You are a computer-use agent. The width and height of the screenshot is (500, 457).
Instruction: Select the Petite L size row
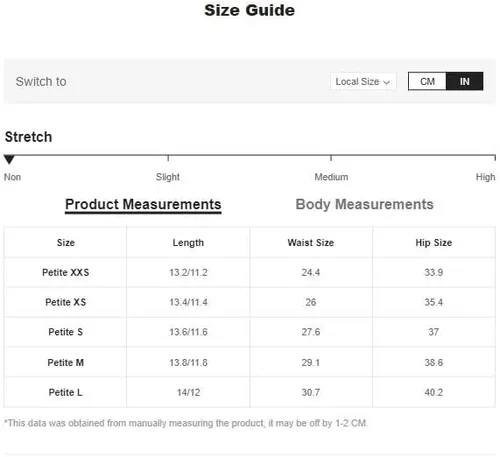coord(249,392)
